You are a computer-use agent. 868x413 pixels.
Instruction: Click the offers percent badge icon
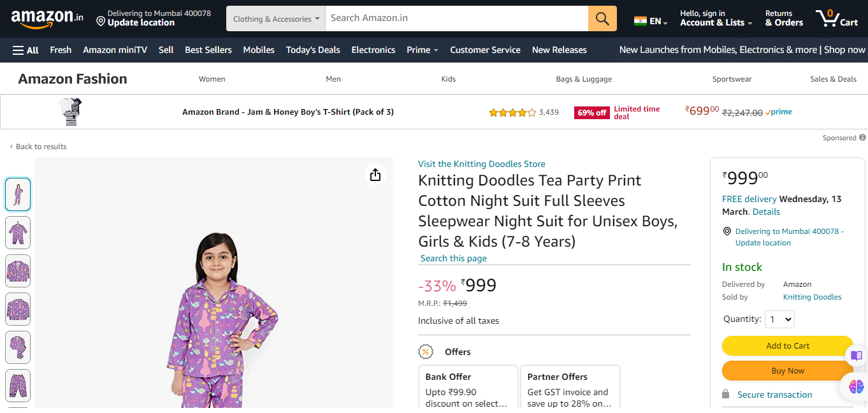(426, 352)
